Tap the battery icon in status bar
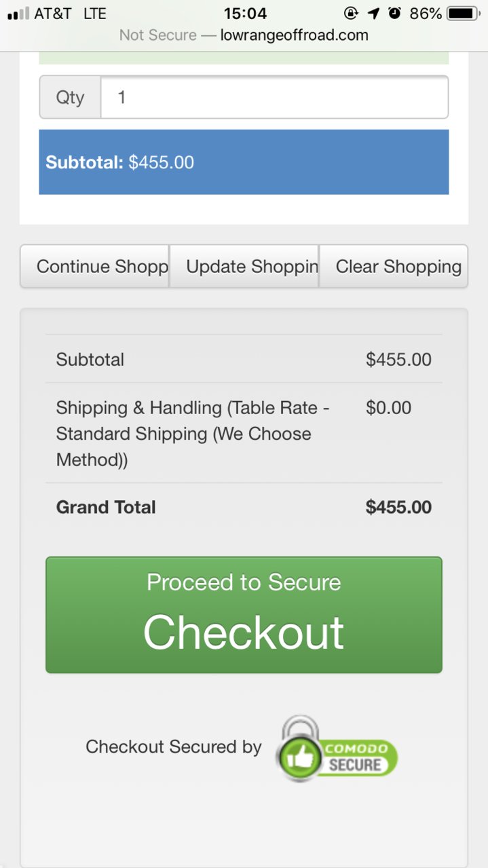This screenshot has height=868, width=488. pos(464,14)
